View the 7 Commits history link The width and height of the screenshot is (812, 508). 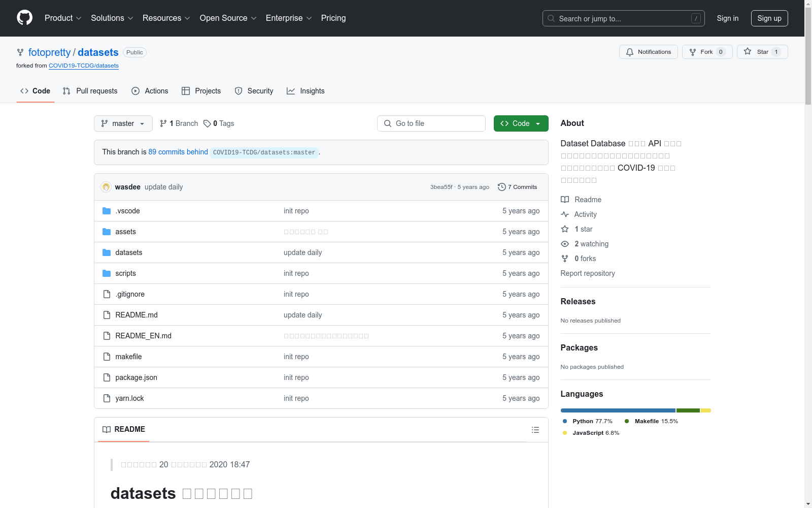[x=518, y=187]
